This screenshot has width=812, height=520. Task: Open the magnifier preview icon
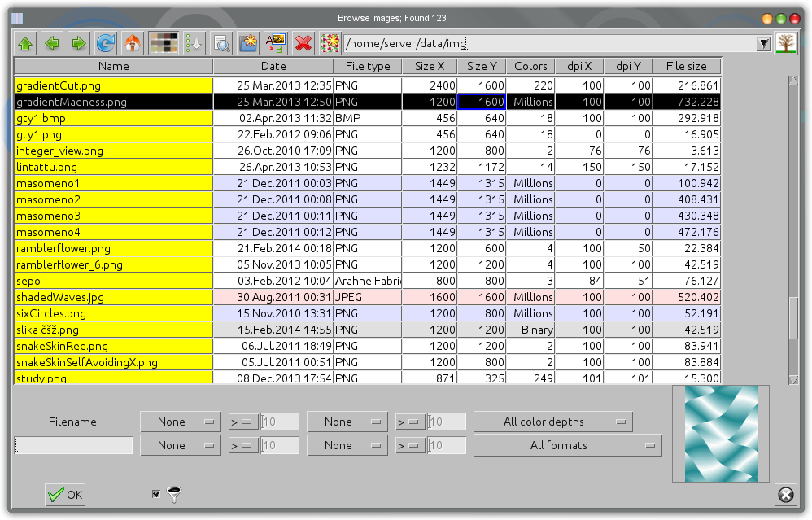[222, 43]
